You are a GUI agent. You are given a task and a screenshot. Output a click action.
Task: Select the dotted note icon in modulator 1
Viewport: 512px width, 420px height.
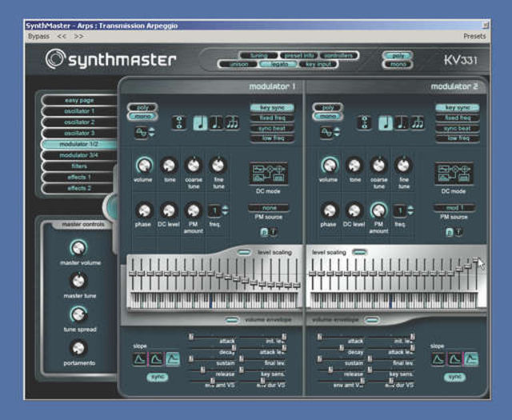pos(216,123)
